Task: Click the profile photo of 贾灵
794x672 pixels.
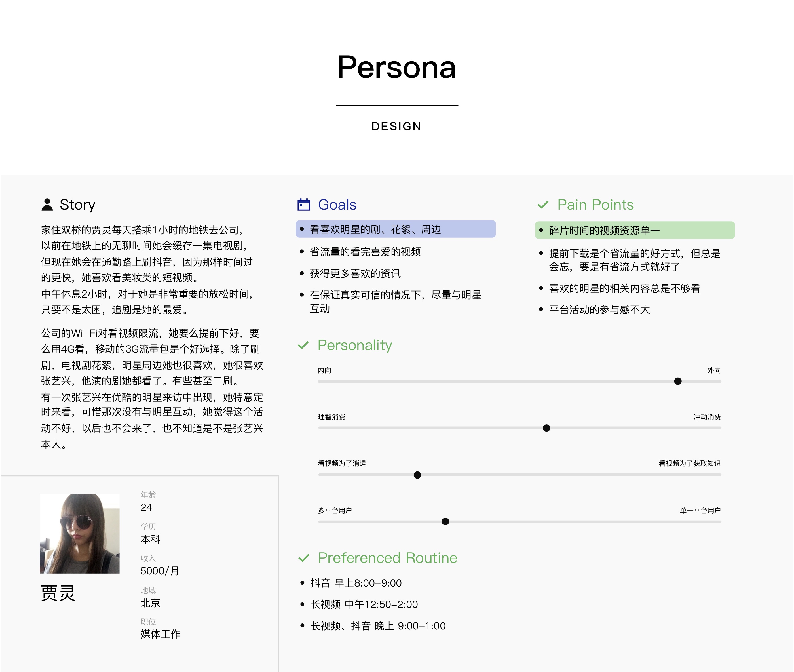Action: coord(80,533)
